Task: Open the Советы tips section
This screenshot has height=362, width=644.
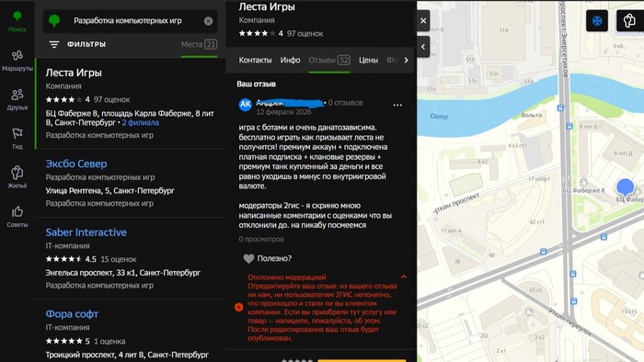Action: (x=17, y=217)
